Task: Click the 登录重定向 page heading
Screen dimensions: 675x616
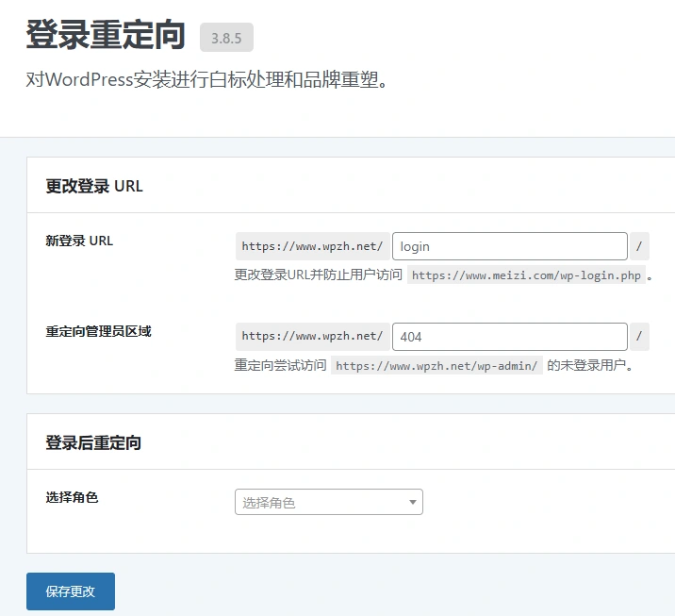Action: [106, 35]
